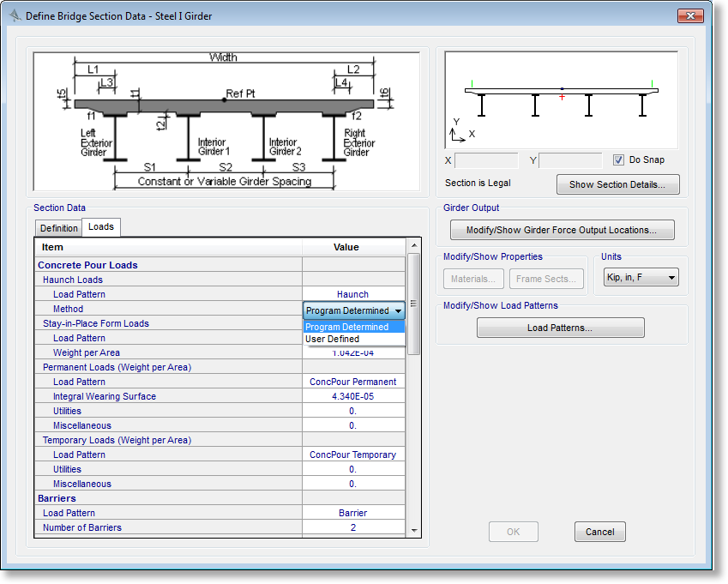The width and height of the screenshot is (728, 584).
Task: Click Show Section Details button
Action: click(x=617, y=184)
